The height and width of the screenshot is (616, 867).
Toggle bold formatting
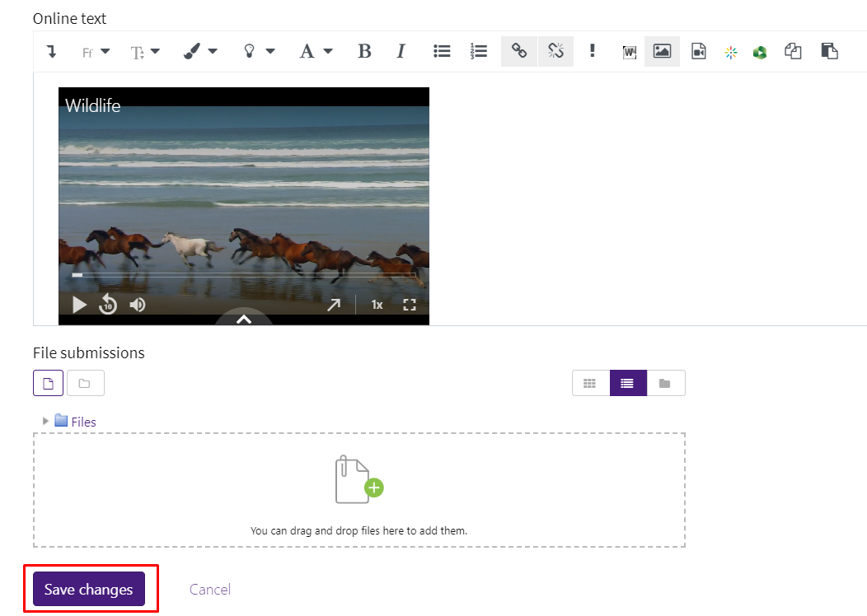(364, 51)
